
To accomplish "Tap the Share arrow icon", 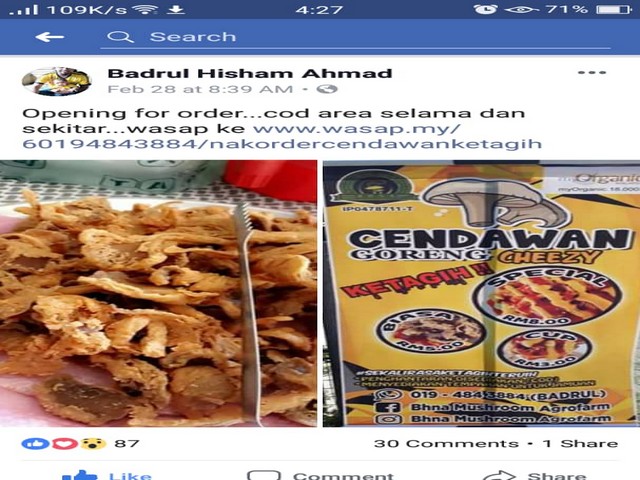I will pyautogui.click(x=500, y=476).
